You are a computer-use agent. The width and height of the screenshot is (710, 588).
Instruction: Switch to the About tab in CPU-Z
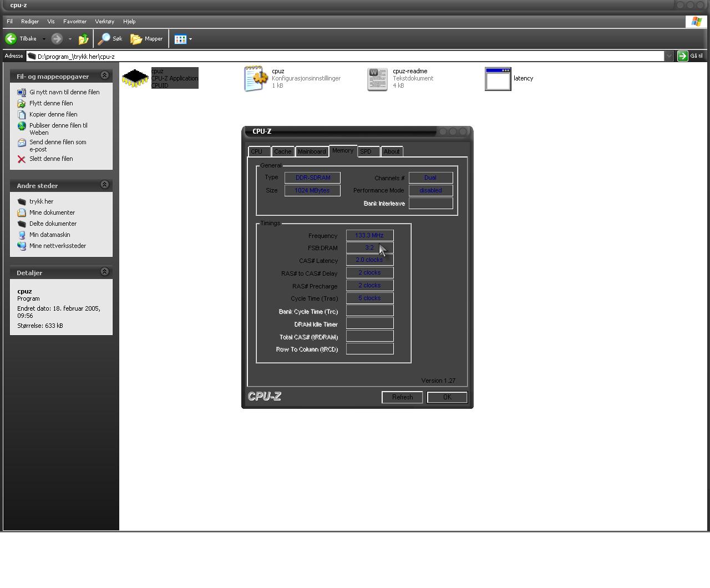tap(392, 151)
